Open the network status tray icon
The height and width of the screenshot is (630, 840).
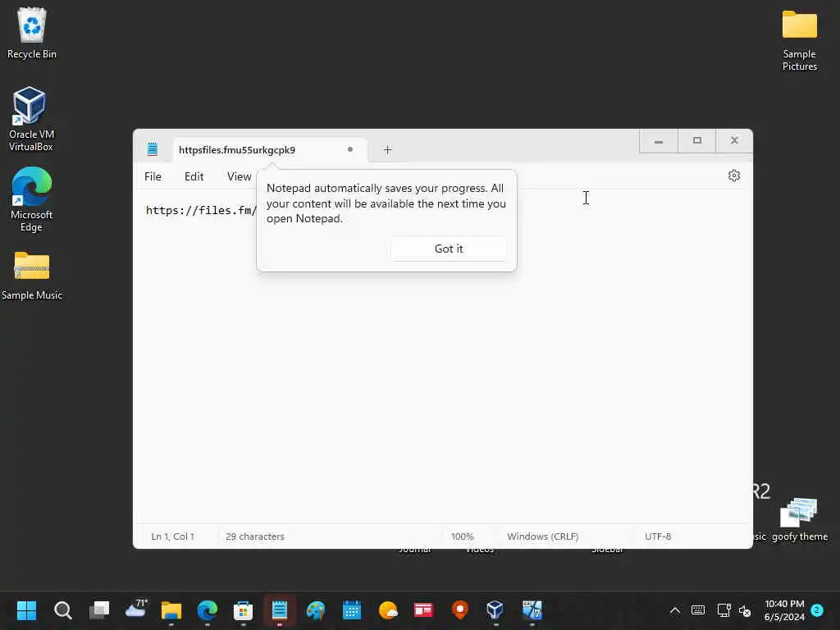pyautogui.click(x=724, y=610)
